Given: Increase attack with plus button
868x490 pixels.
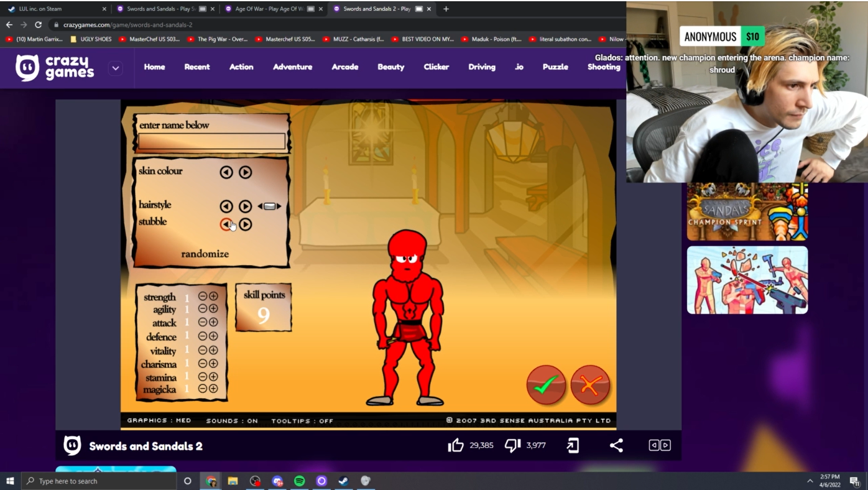Looking at the screenshot, I should 213,322.
